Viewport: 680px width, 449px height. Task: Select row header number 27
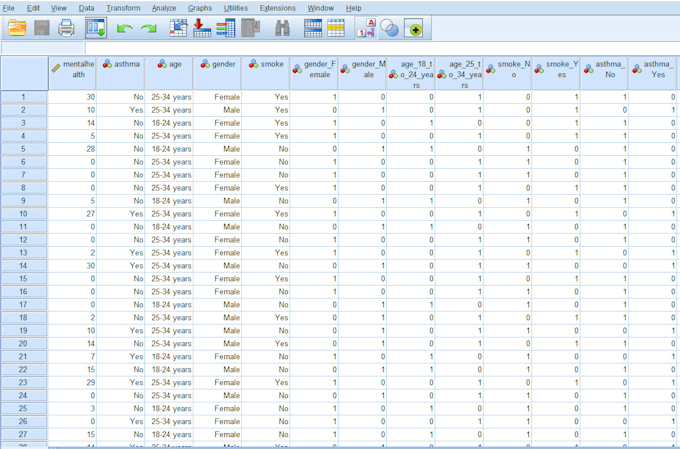(x=24, y=434)
